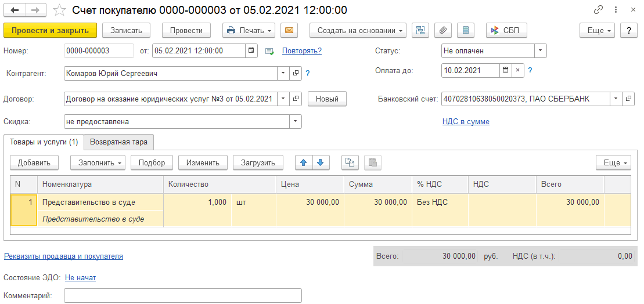The width and height of the screenshot is (644, 304).
Task: Switch to Возвратная тара tab
Action: 118,142
